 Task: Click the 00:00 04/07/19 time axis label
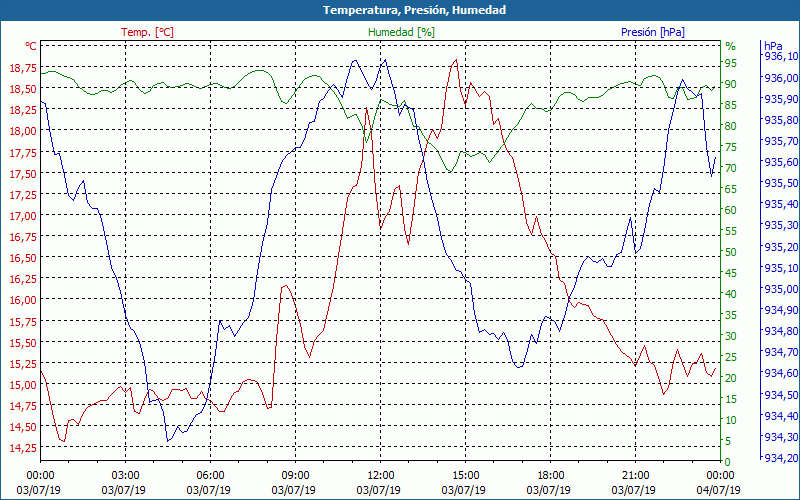[x=718, y=483]
